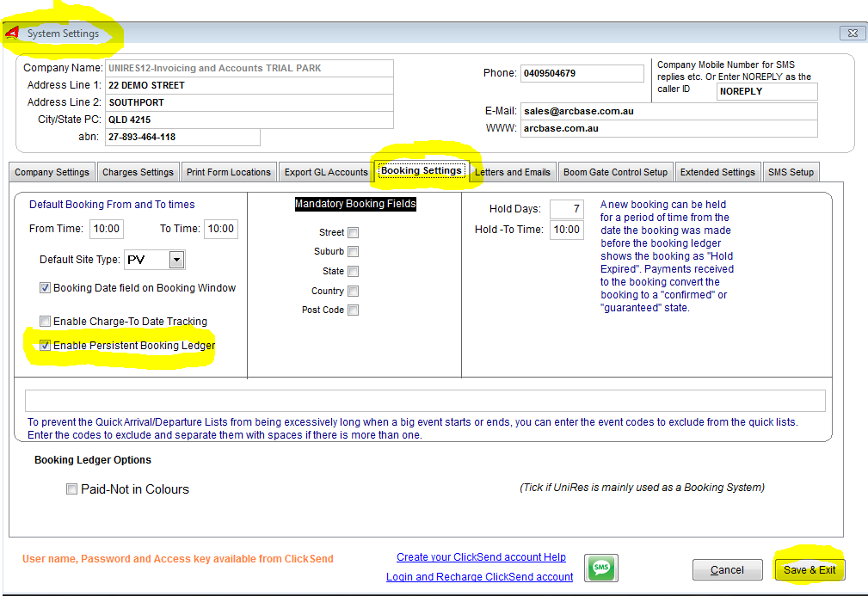
Task: Switch to Charges Settings tab
Action: tap(138, 172)
